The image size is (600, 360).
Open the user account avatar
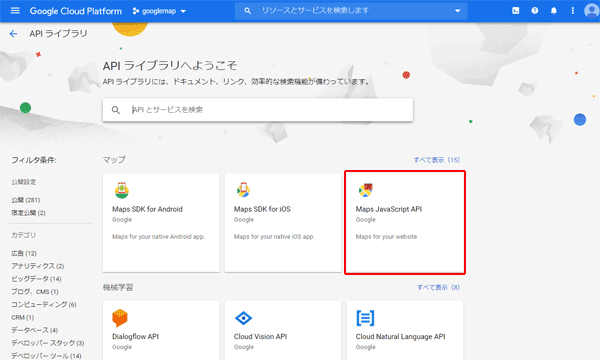click(x=592, y=11)
